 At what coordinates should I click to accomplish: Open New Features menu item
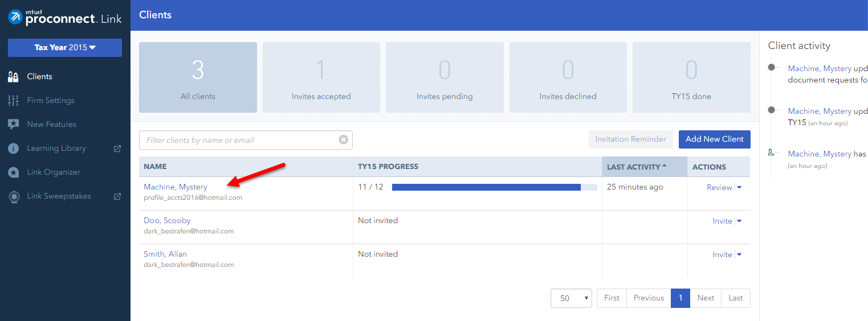[x=52, y=125]
